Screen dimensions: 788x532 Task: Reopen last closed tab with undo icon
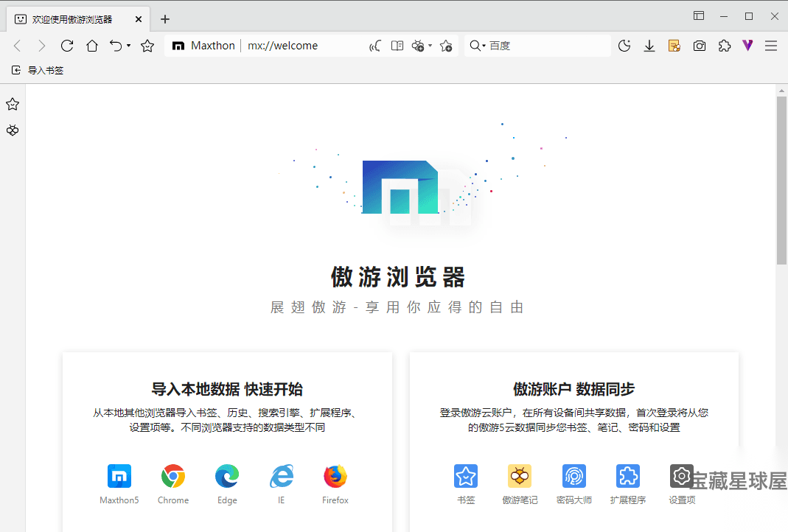pyautogui.click(x=116, y=46)
